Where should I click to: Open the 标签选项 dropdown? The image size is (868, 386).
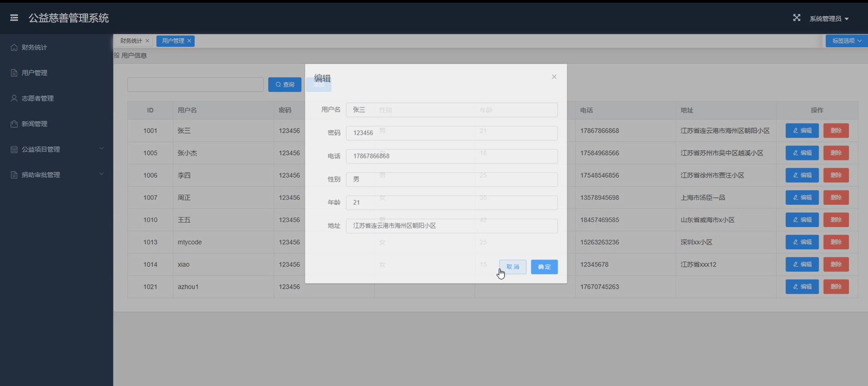[x=846, y=41]
